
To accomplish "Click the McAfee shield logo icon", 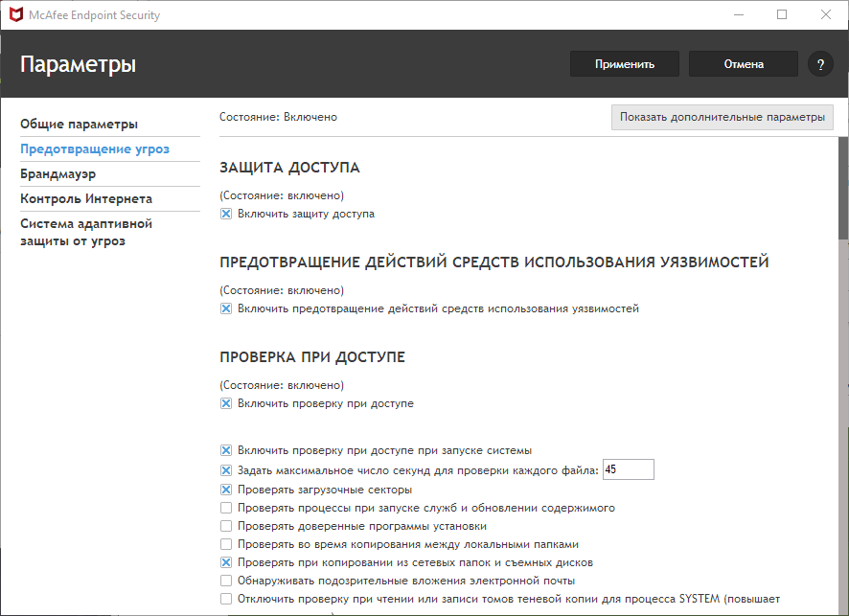I will (16, 14).
